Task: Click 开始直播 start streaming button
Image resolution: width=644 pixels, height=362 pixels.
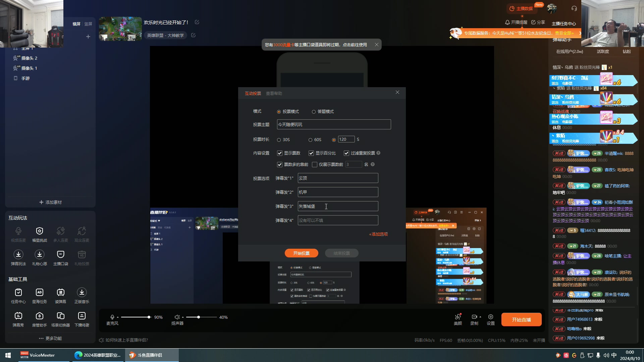Action: 521,319
